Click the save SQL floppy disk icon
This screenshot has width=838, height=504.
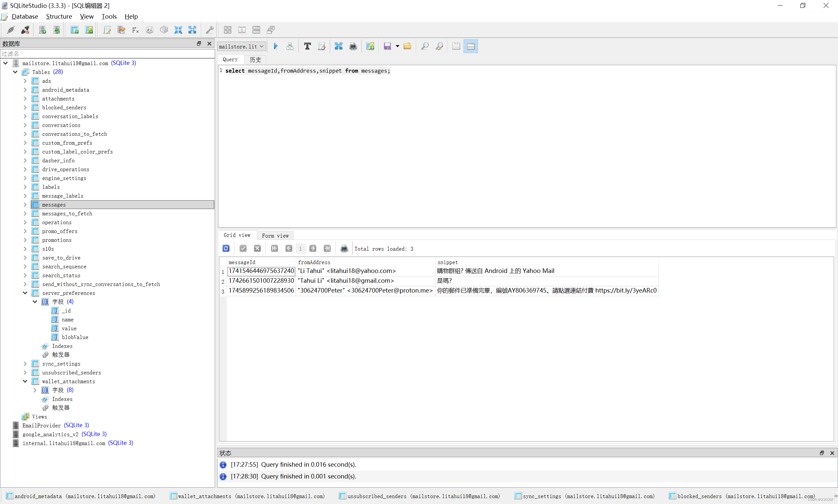coord(387,46)
